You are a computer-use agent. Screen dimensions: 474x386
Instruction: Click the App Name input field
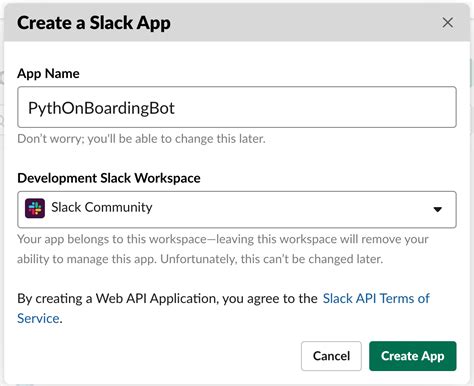click(237, 107)
